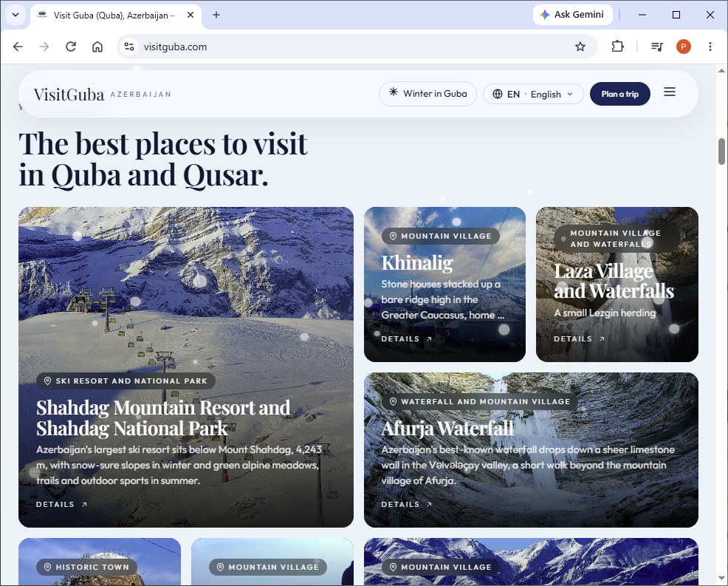The image size is (728, 586).
Task: Go back to the previous page
Action: point(18,47)
